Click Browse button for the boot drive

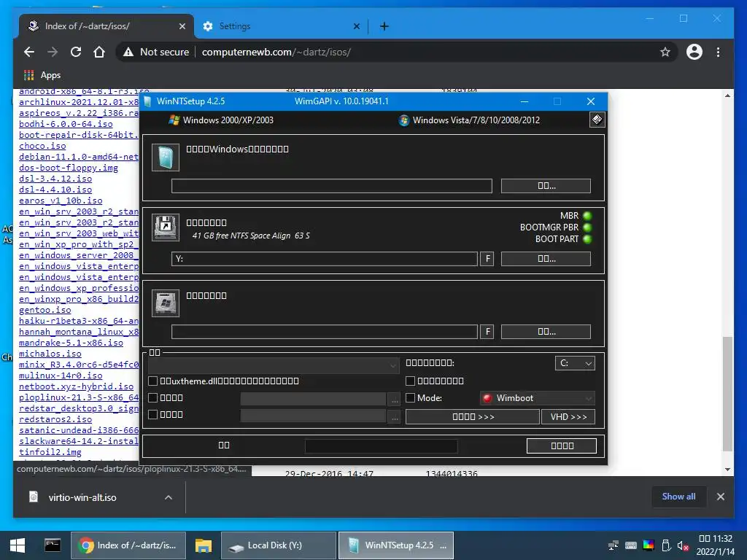pyautogui.click(x=546, y=259)
